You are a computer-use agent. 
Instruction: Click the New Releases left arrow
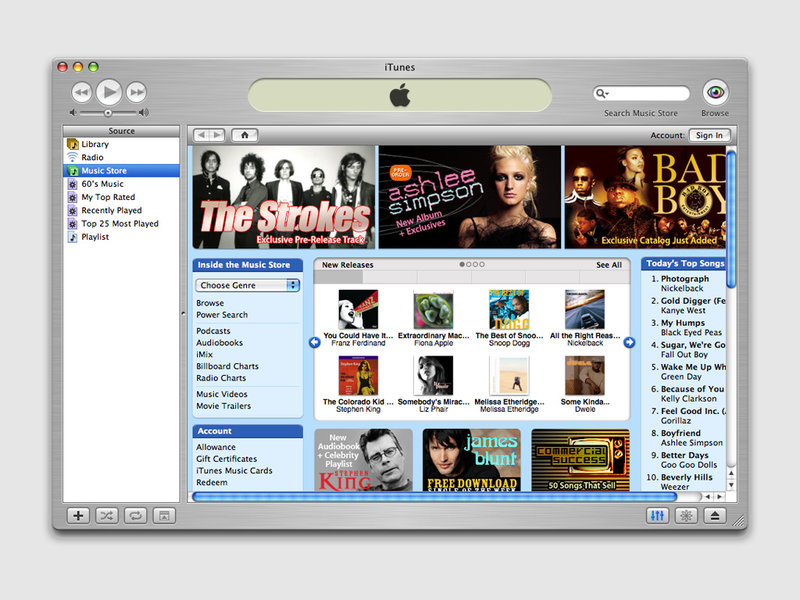click(x=315, y=342)
